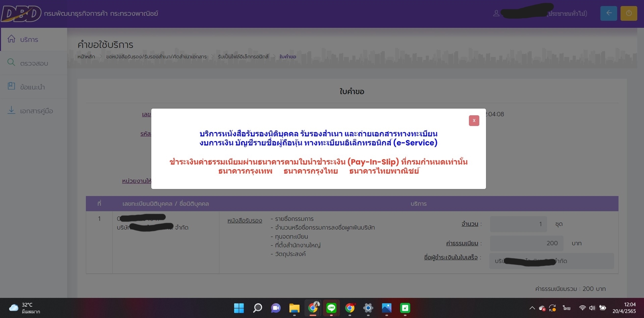Viewport: 644px width, 318px height.
Task: Open Settings gear from taskbar
Action: 368,308
